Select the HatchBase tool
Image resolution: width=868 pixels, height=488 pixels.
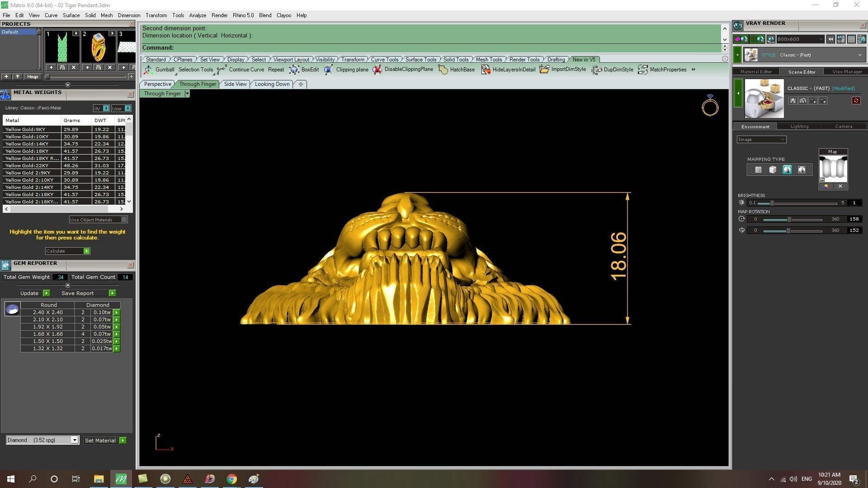pos(457,70)
